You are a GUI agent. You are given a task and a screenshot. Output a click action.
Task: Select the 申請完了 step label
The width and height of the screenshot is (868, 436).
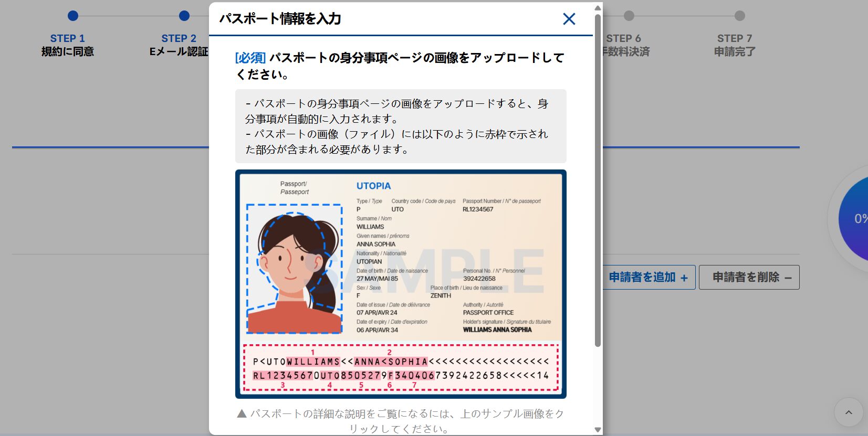pos(735,51)
